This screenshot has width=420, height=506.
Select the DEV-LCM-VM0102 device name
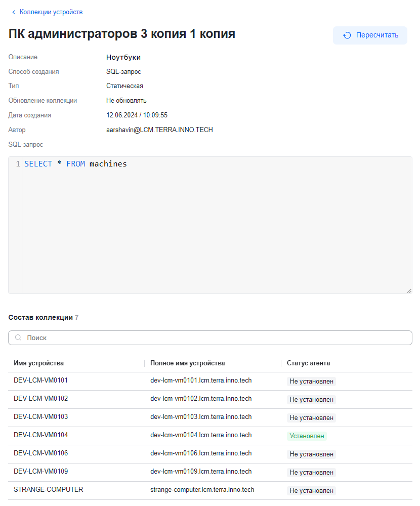(x=40, y=399)
